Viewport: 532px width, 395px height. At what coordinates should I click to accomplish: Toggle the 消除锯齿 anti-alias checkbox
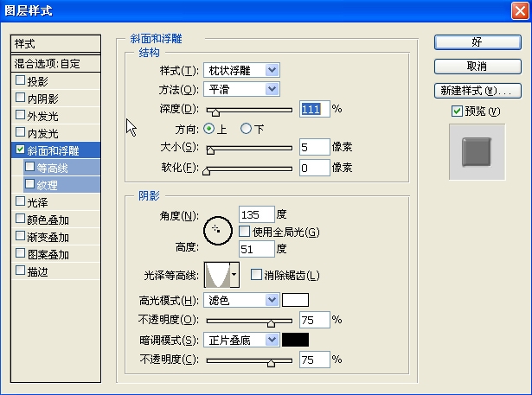click(x=256, y=275)
